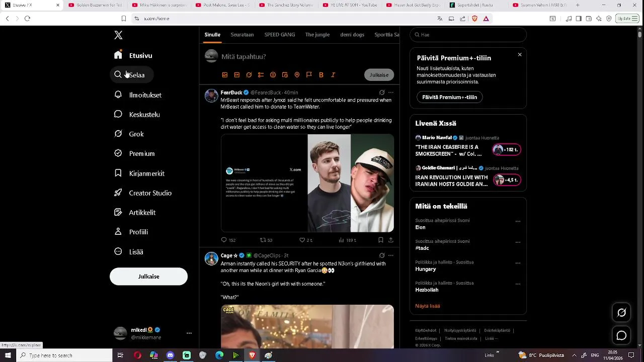Reload the page in the browser

(x=27, y=19)
